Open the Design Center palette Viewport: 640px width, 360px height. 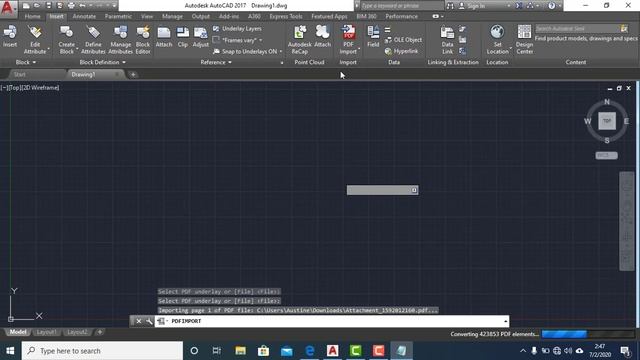[524, 40]
